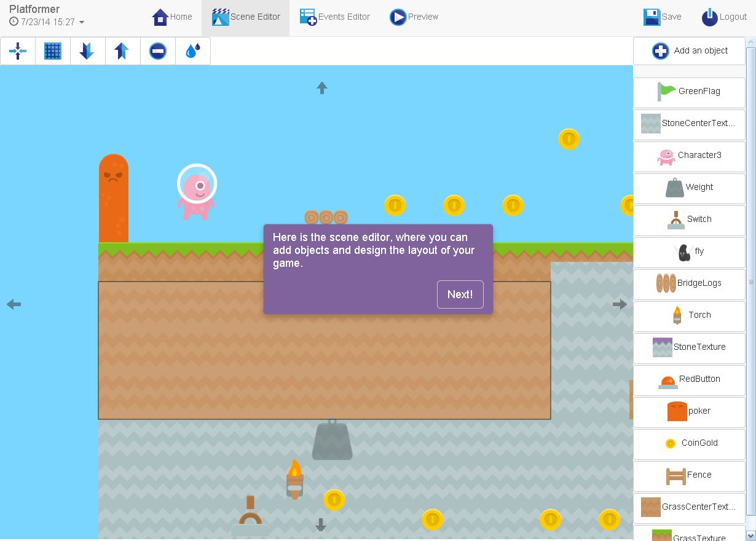Viewport: 756px width, 541px height.
Task: Select the BridgeLogs object in the list
Action: pyautogui.click(x=690, y=283)
